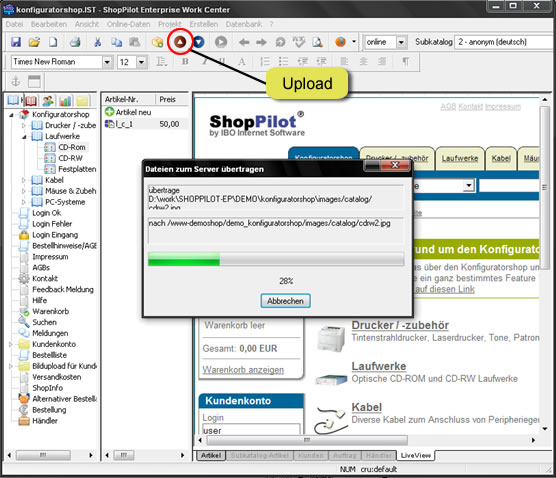The width and height of the screenshot is (556, 478).
Task: Create a new blank document
Action: pos(53,42)
